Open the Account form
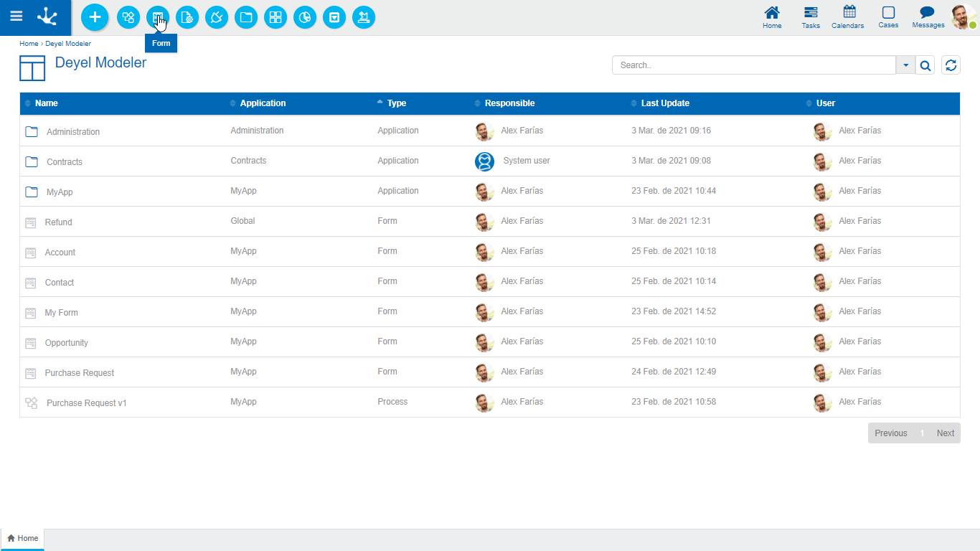This screenshot has width=980, height=551. click(x=60, y=253)
